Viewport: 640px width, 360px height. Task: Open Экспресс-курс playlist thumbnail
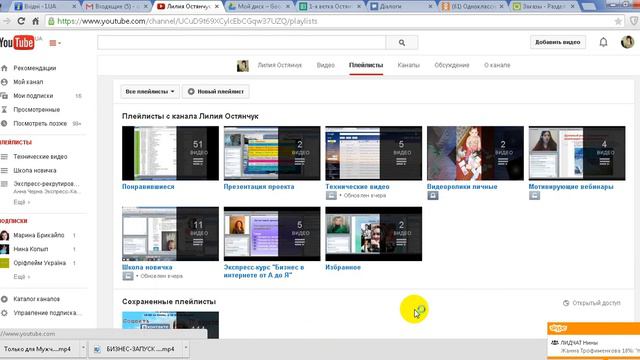tap(272, 234)
